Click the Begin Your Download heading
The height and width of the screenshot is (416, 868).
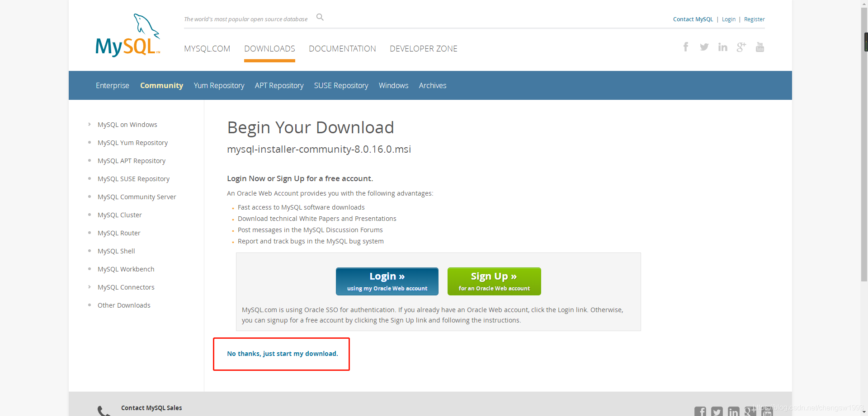coord(311,128)
